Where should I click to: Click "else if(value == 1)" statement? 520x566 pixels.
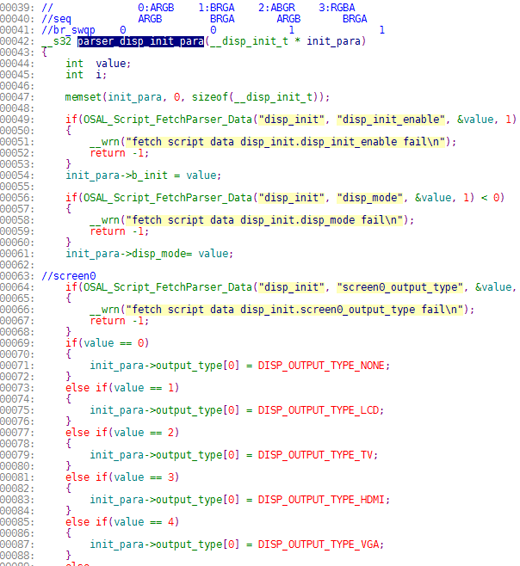[122, 388]
